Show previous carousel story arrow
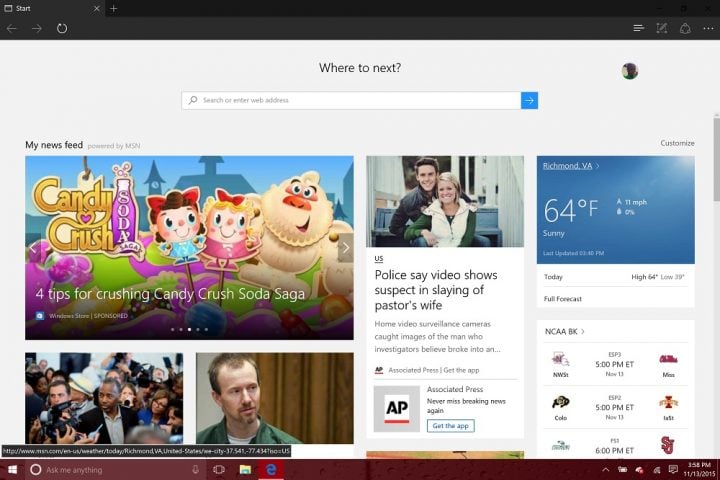This screenshot has height=480, width=720. pos(33,248)
